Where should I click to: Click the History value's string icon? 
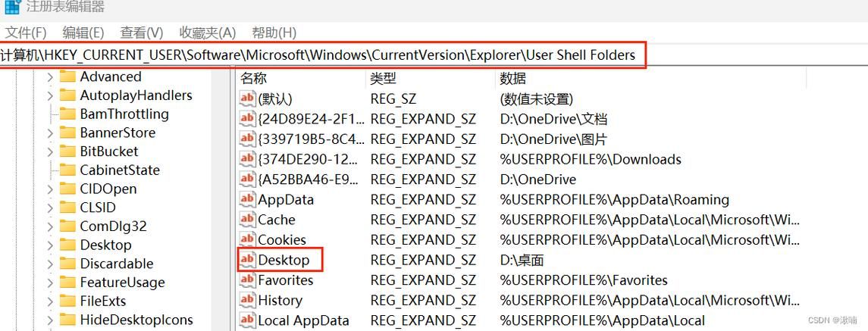point(247,300)
